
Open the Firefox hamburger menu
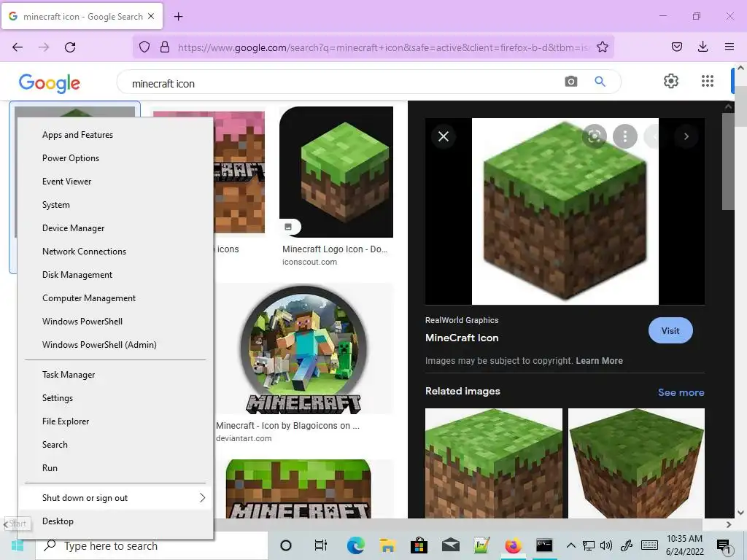coord(729,47)
